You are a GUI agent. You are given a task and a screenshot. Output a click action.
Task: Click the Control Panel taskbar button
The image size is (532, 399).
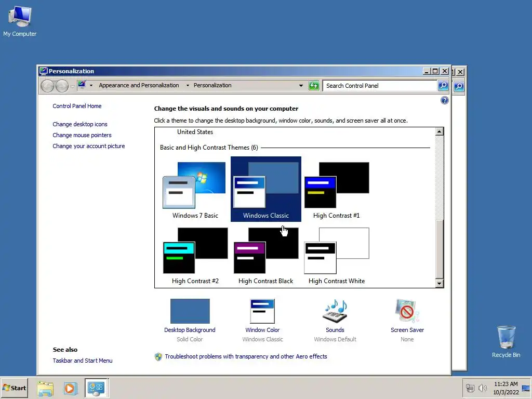pyautogui.click(x=96, y=388)
